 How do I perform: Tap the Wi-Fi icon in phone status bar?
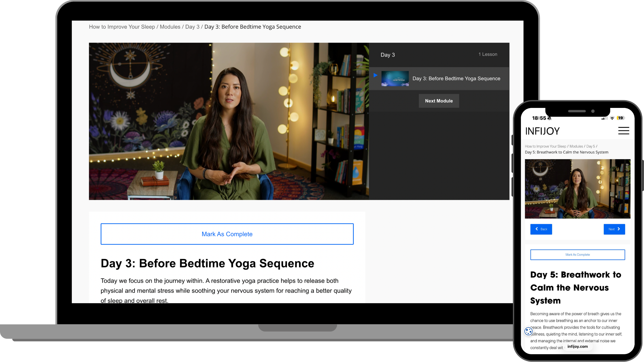[612, 118]
